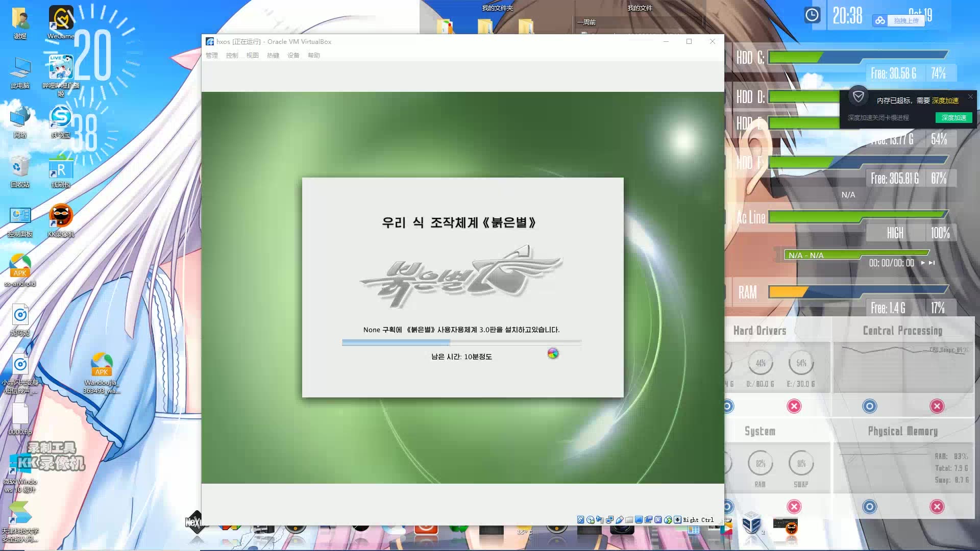Click the 남은 시간: 10분정도 remaining time text
Screen dimensions: 980x551
pos(461,357)
